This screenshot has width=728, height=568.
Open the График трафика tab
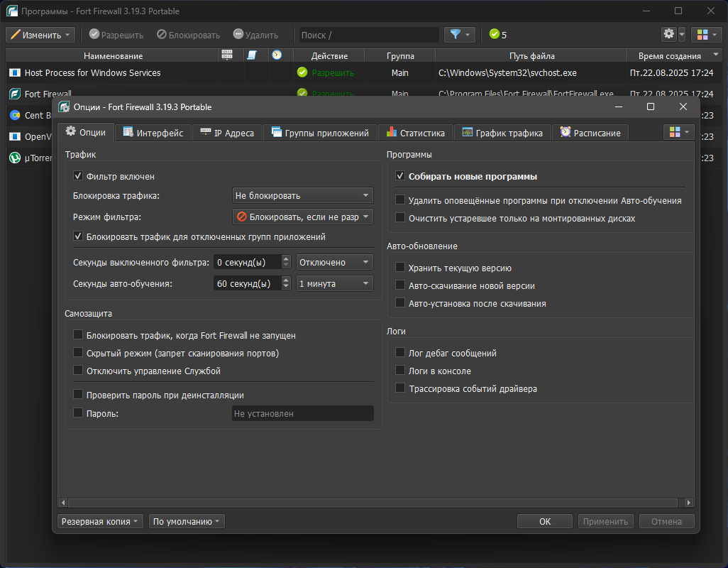[x=502, y=133]
